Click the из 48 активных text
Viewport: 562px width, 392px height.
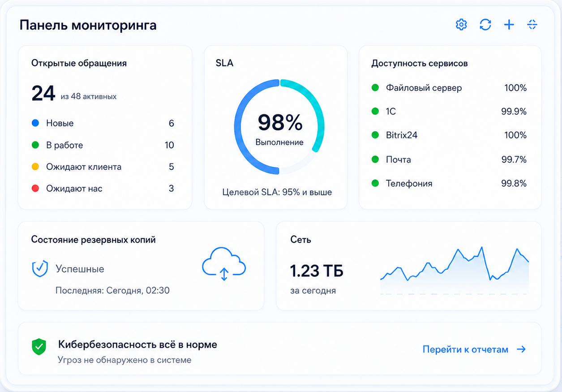point(89,96)
